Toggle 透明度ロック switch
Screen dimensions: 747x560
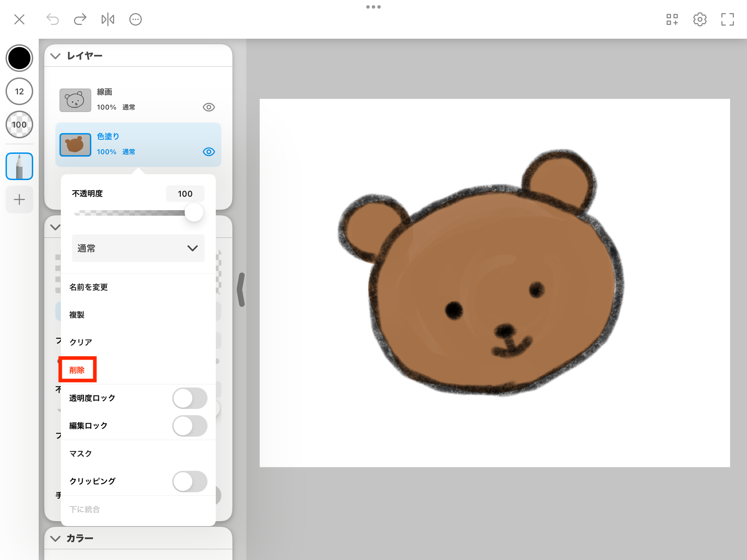(x=190, y=398)
